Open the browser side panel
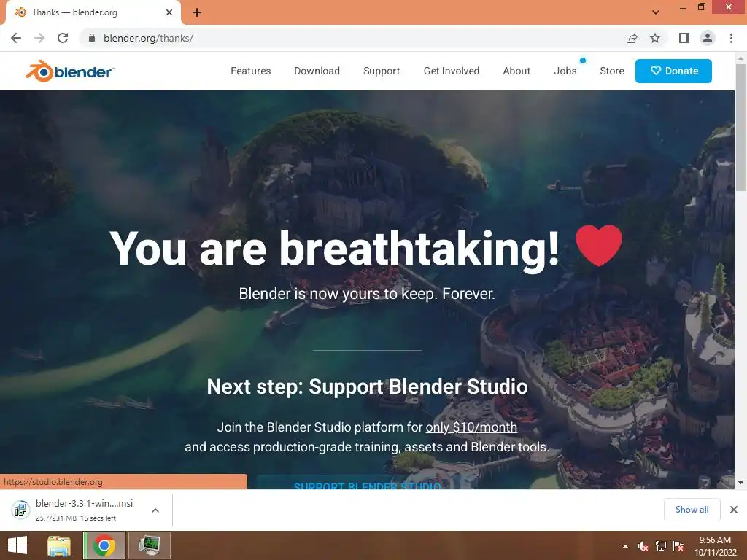Image resolution: width=747 pixels, height=560 pixels. point(684,38)
